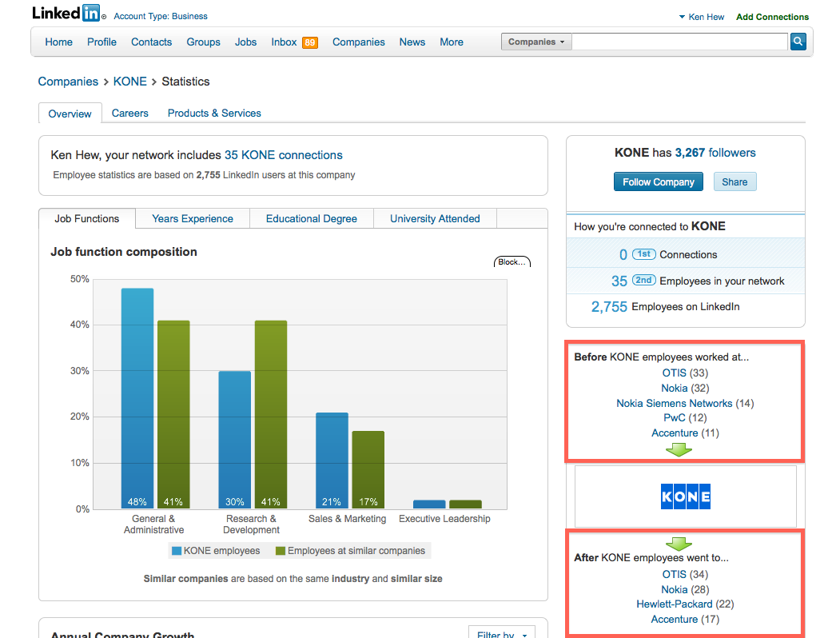This screenshot has height=638, width=840.
Task: Click the Block... chart tooltip label
Action: pos(512,261)
